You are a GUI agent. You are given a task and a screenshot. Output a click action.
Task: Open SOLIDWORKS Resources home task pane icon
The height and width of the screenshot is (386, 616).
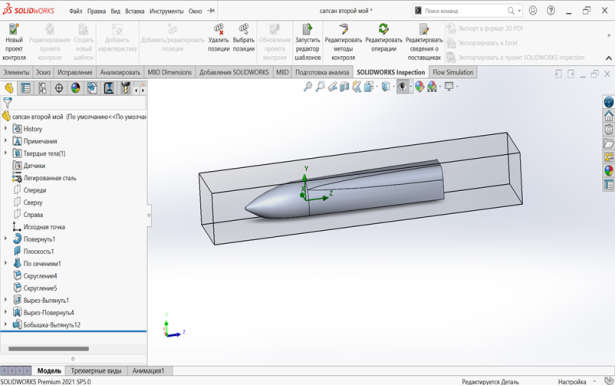[x=609, y=115]
